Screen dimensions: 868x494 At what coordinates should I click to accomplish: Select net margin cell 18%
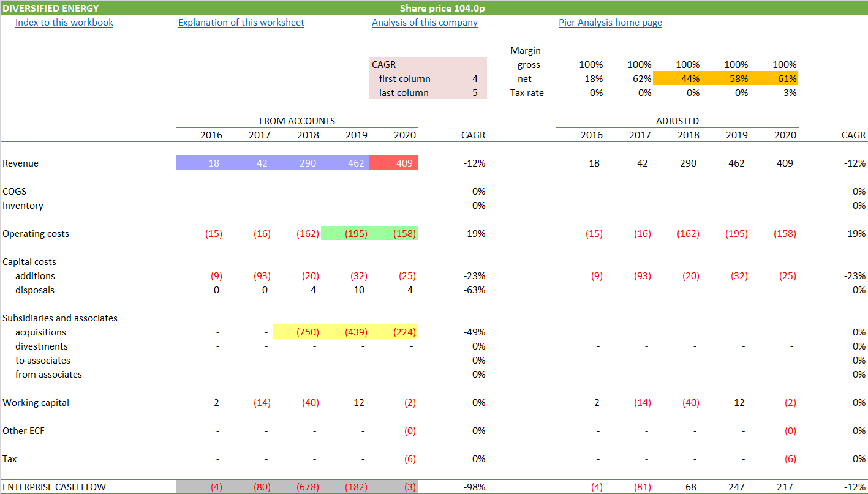(594, 79)
